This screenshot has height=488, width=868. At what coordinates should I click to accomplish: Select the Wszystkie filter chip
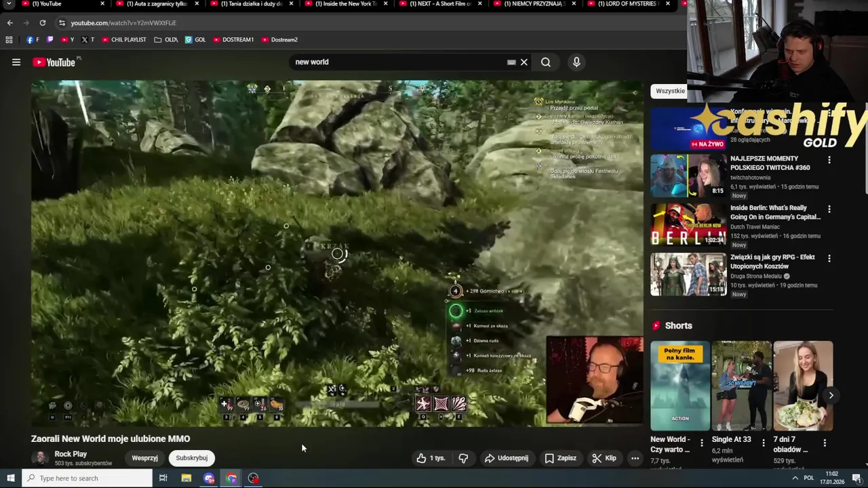pyautogui.click(x=670, y=91)
